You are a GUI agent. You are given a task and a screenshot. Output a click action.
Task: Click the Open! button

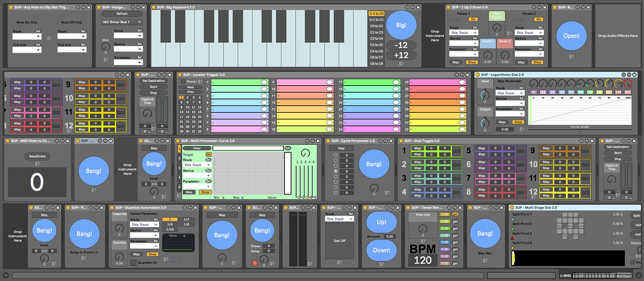[x=571, y=36]
